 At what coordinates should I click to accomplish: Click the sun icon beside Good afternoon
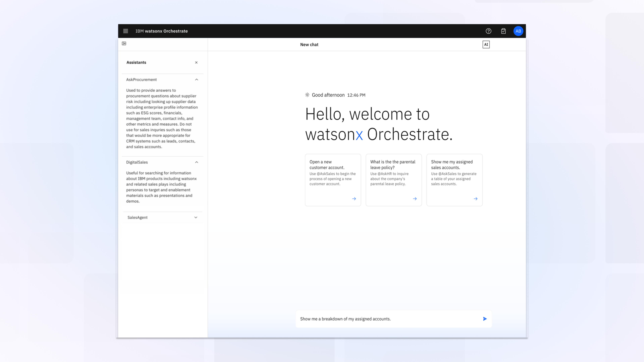point(307,95)
